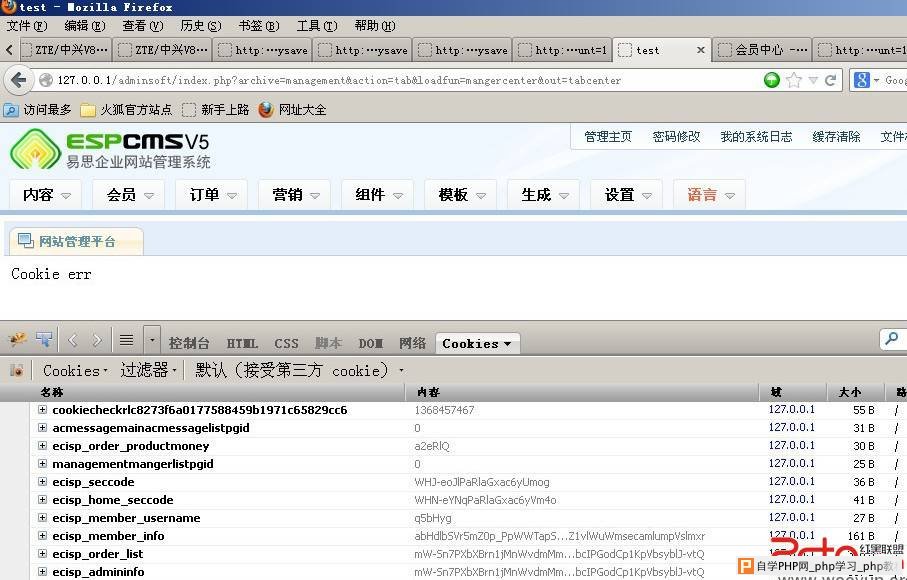The image size is (907, 580).
Task: Switch to the Firebug 控制台 tab
Action: pos(189,343)
